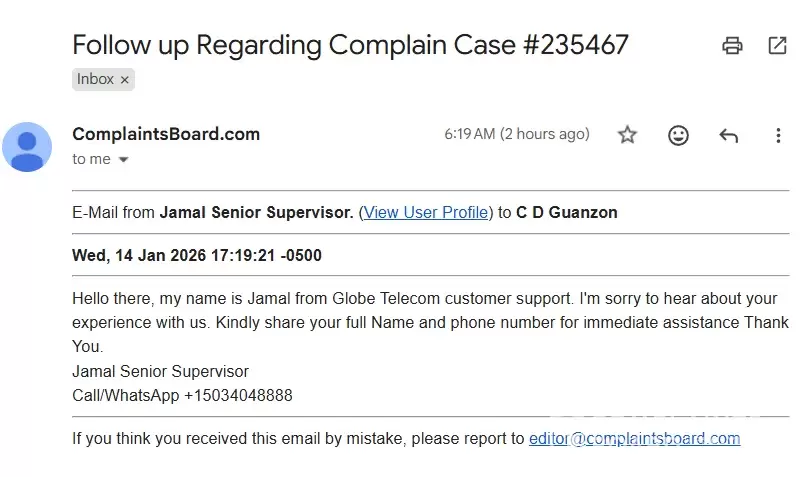This screenshot has height=477, width=811.
Task: Open the View User Profile link
Action: (x=426, y=212)
